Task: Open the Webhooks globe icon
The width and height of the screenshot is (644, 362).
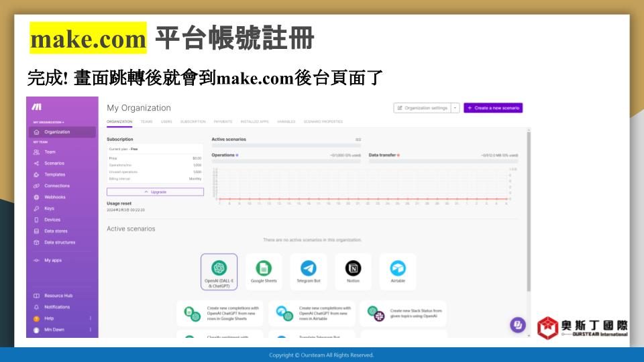Action: click(36, 197)
